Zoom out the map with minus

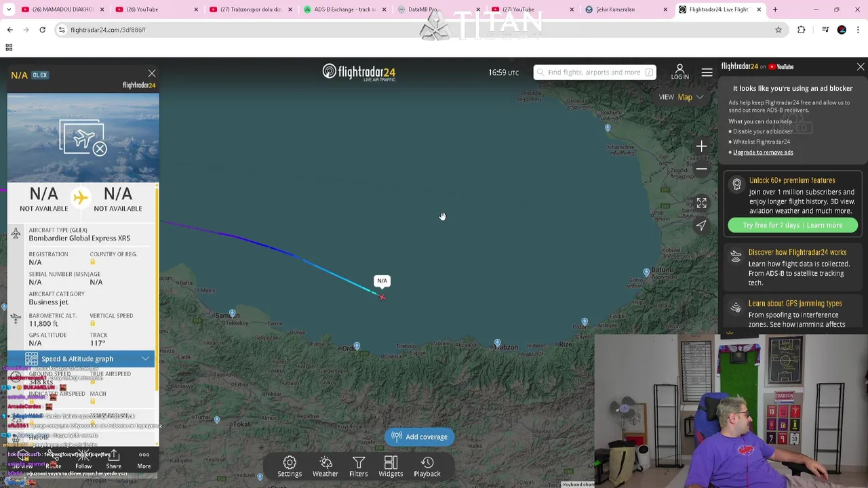[701, 169]
